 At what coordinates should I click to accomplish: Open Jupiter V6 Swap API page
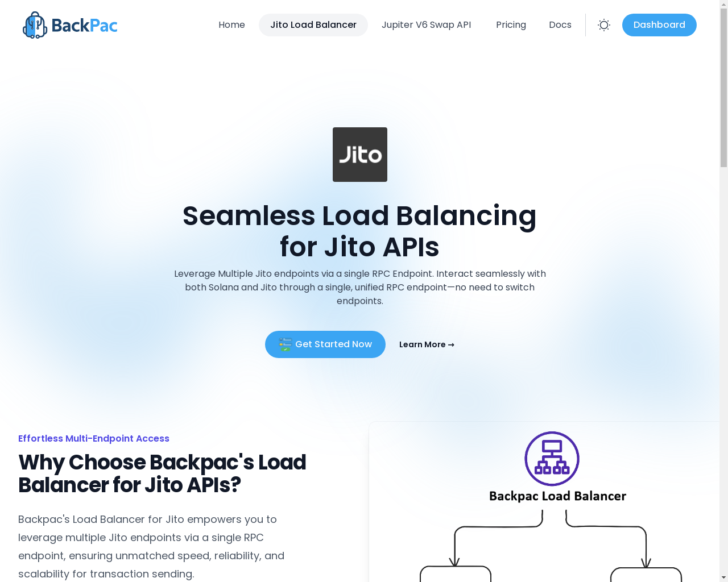426,25
